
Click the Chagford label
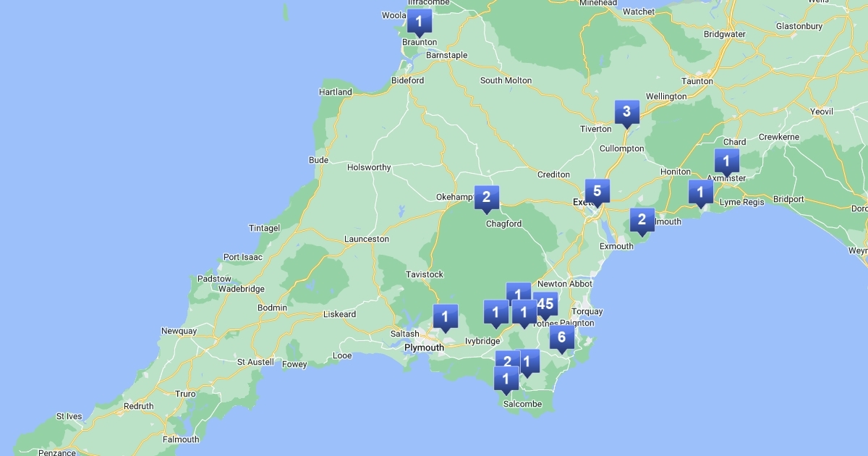[504, 224]
